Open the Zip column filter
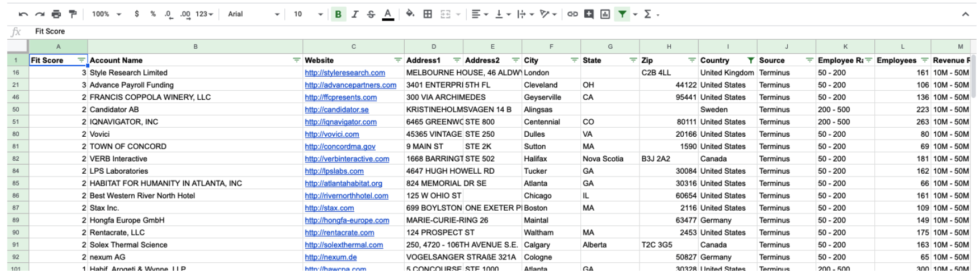This screenshot has width=980, height=277. (692, 60)
